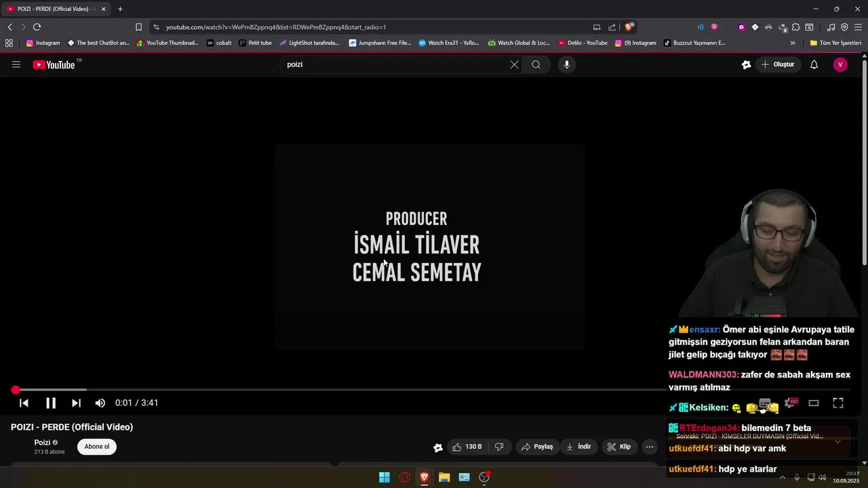Open Buzzcut Yapmanın TikTok bookmark
Screen dimensions: 868x488
pyautogui.click(x=694, y=43)
